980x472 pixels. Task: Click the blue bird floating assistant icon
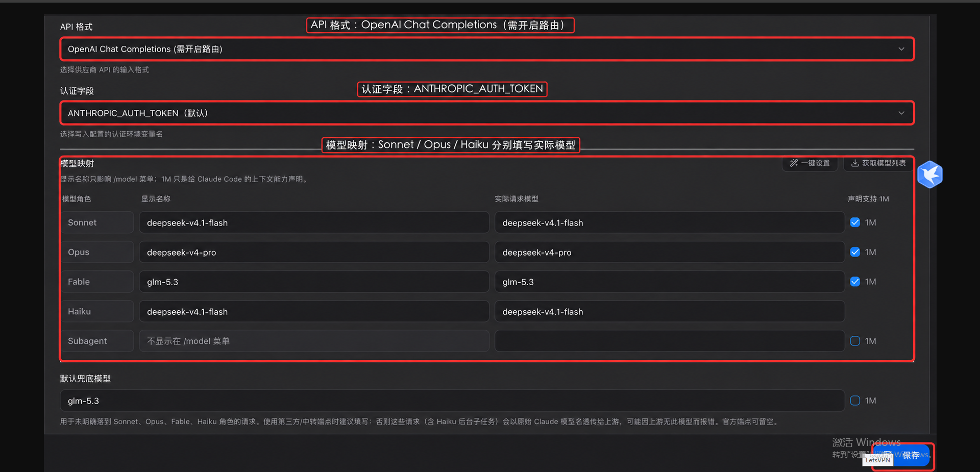(x=929, y=175)
